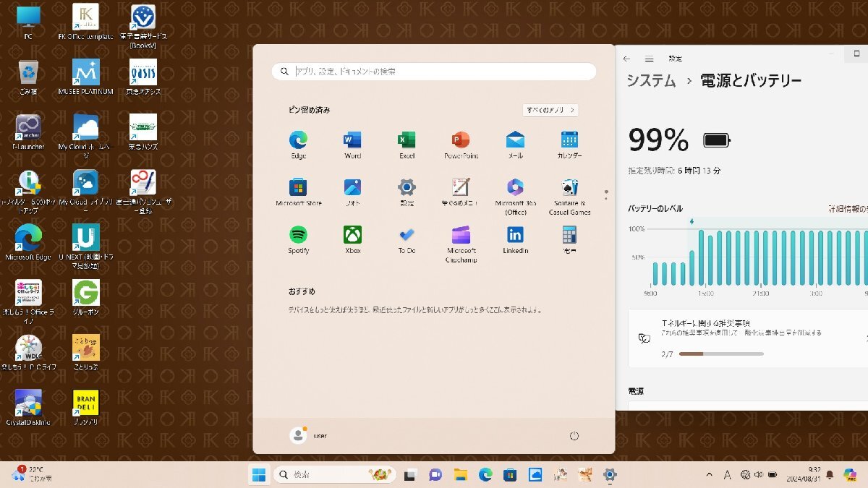The width and height of the screenshot is (868, 488).
Task: Click the taskbar search box
Action: click(x=334, y=474)
